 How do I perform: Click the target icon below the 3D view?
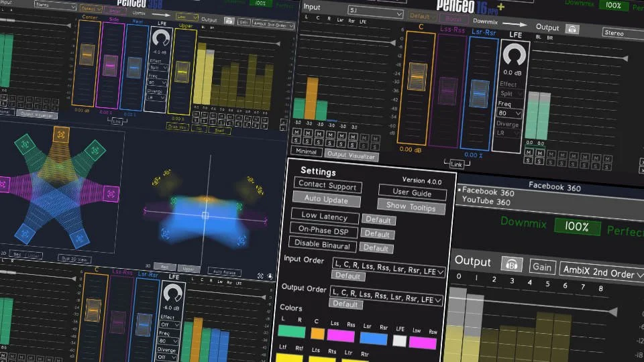(260, 276)
